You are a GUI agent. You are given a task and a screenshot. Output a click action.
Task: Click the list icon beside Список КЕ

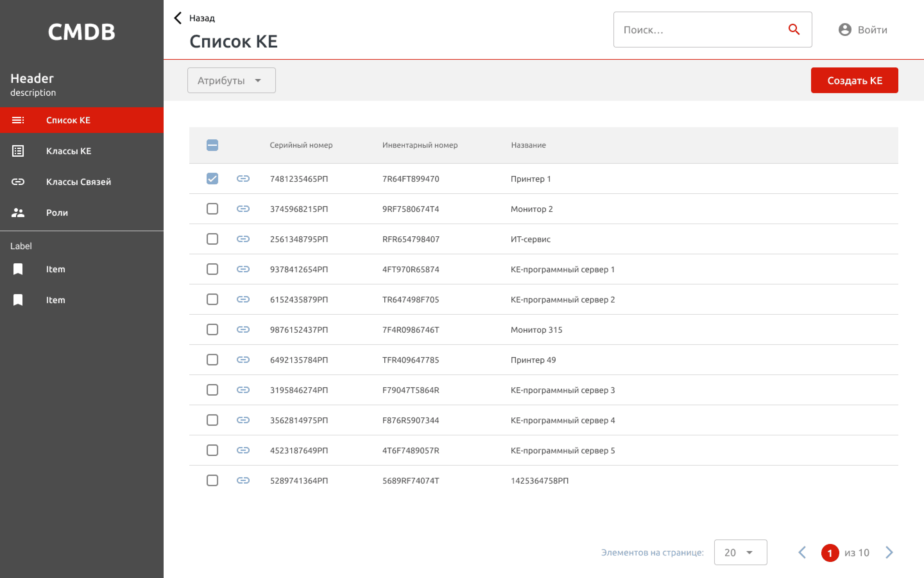point(18,120)
